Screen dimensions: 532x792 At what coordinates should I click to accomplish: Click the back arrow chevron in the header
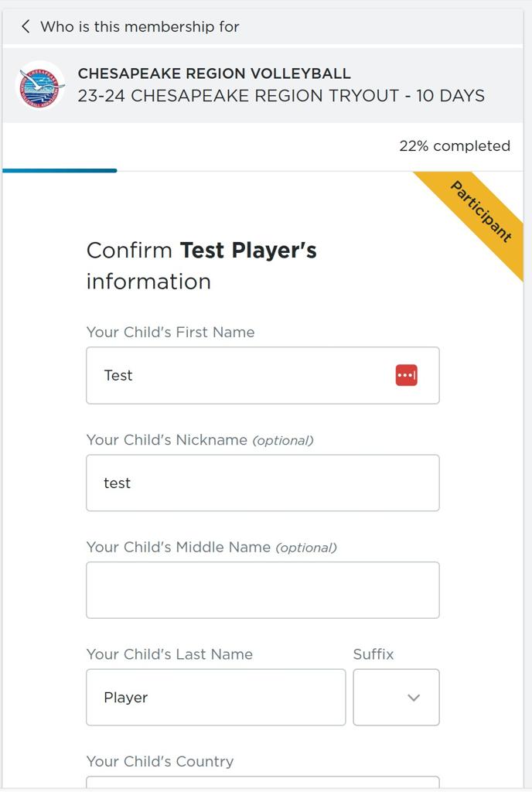[x=26, y=26]
